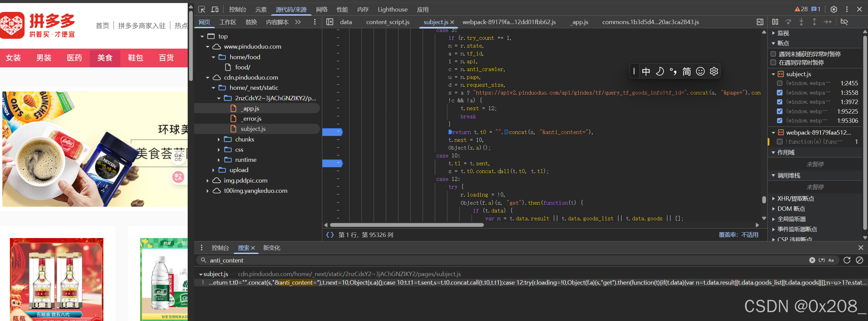Click the messages count 1 icon
868x321 pixels.
coord(816,9)
